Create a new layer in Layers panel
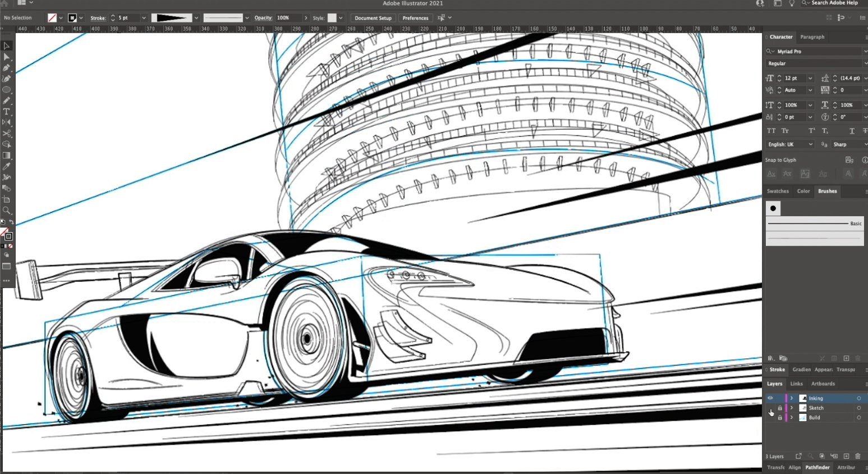 coord(846,456)
